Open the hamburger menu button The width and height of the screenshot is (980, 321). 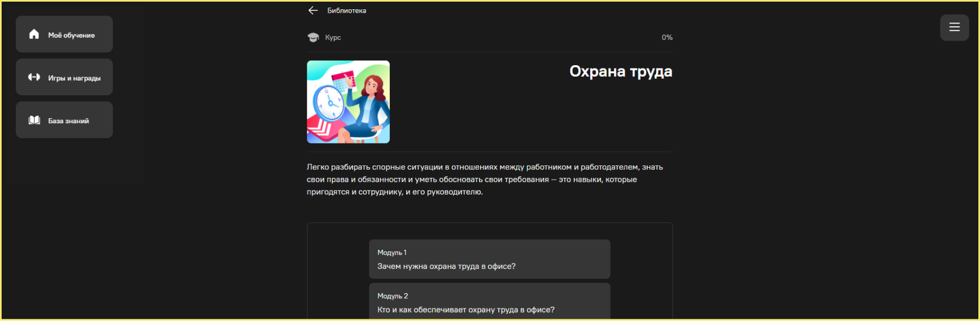click(954, 27)
